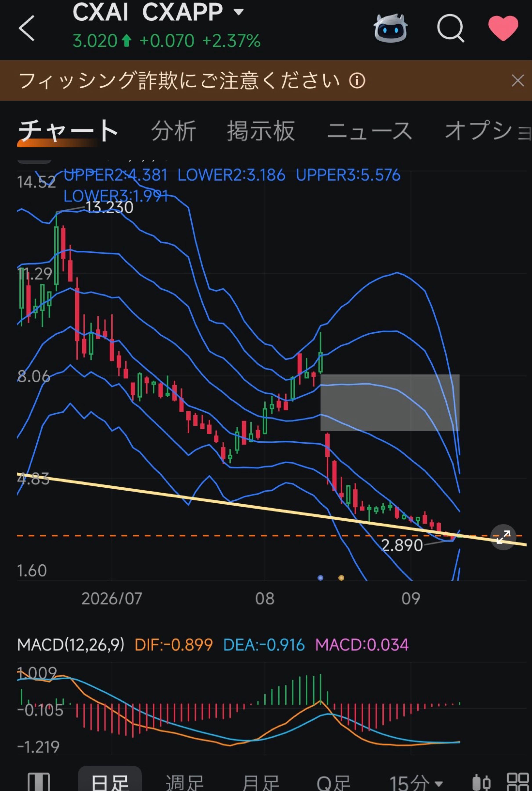Show info about the phishing warning
This screenshot has height=791, width=532.
click(x=357, y=81)
